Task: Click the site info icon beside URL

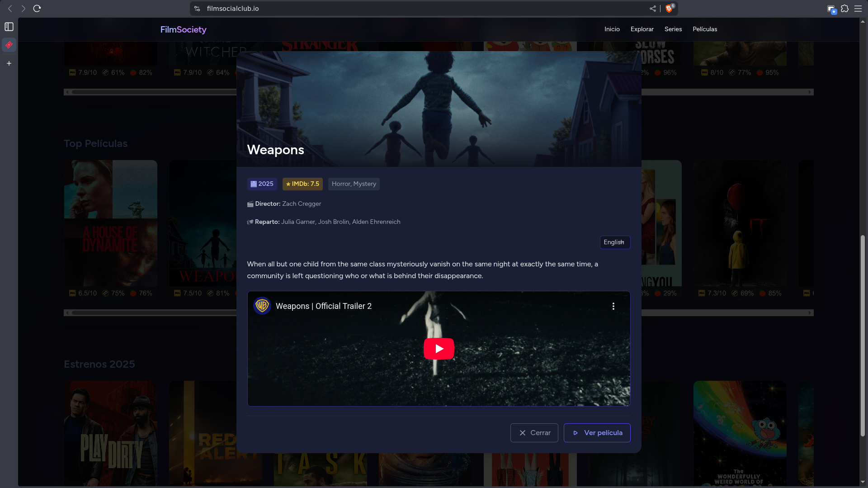Action: 197,9
